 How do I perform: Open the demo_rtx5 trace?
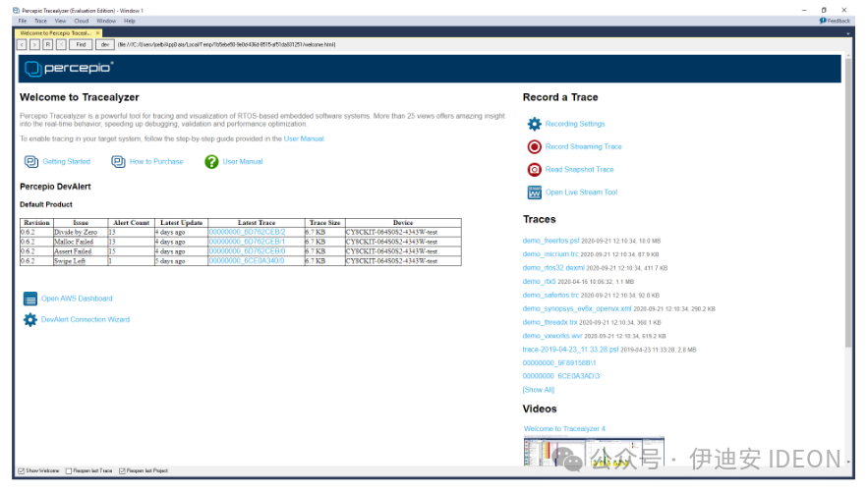coord(539,282)
